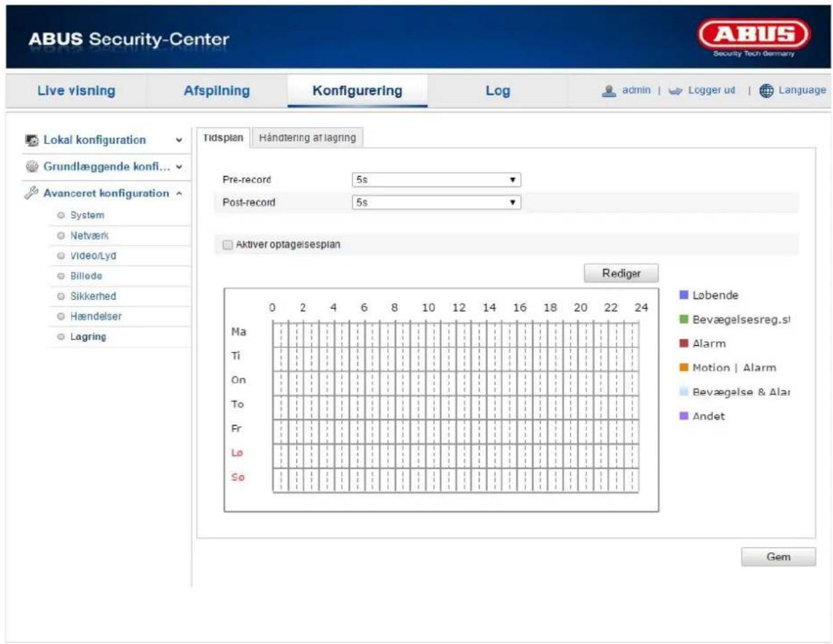
Task: Open the Post-record dropdown
Action: pos(436,202)
